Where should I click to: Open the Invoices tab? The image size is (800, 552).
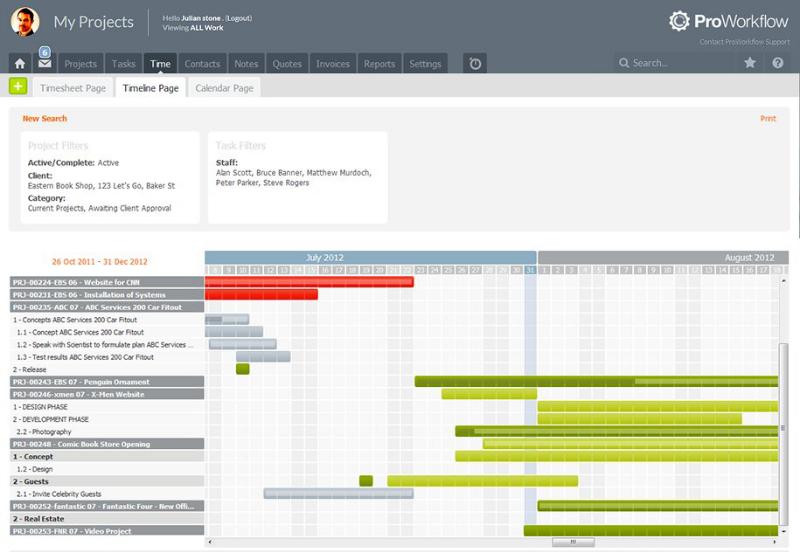click(333, 64)
